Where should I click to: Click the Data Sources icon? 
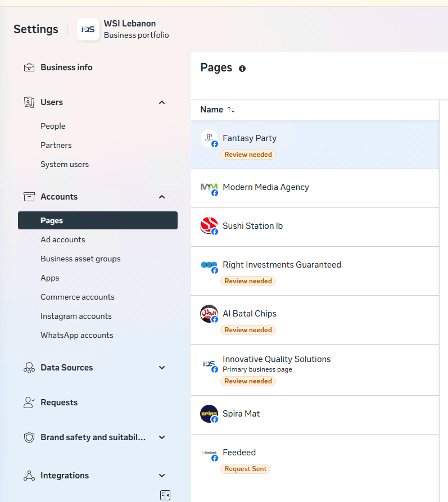pyautogui.click(x=29, y=368)
